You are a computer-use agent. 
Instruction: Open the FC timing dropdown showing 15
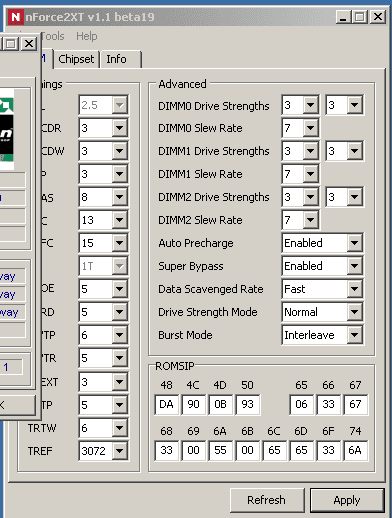[x=103, y=243]
